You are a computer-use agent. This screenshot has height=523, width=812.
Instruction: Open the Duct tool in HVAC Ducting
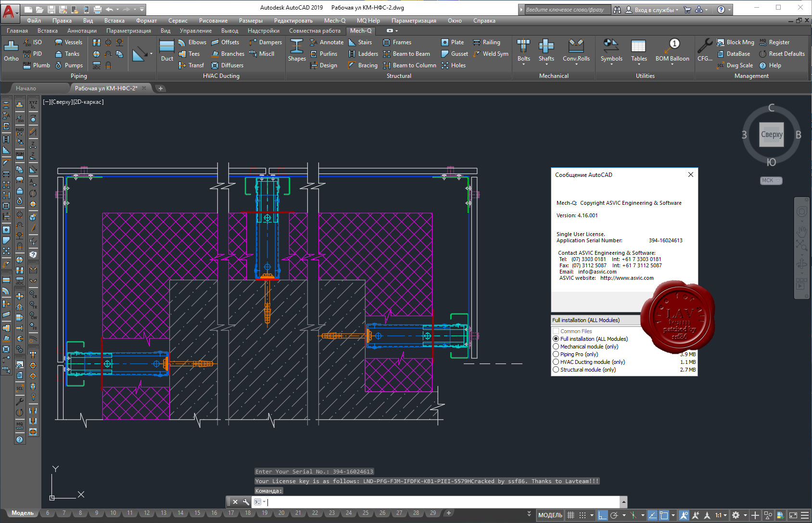pyautogui.click(x=167, y=51)
